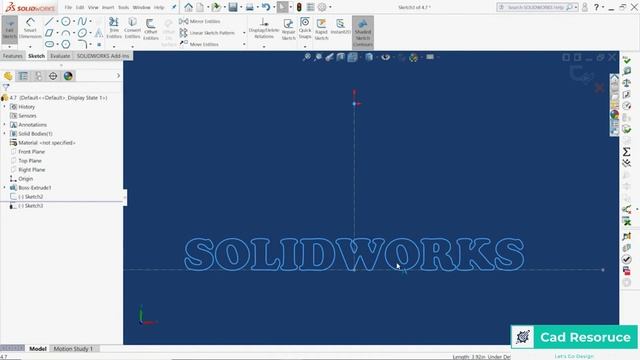Image resolution: width=640 pixels, height=360 pixels.
Task: Click the Rebuild traffic light icon
Action: click(299, 7)
